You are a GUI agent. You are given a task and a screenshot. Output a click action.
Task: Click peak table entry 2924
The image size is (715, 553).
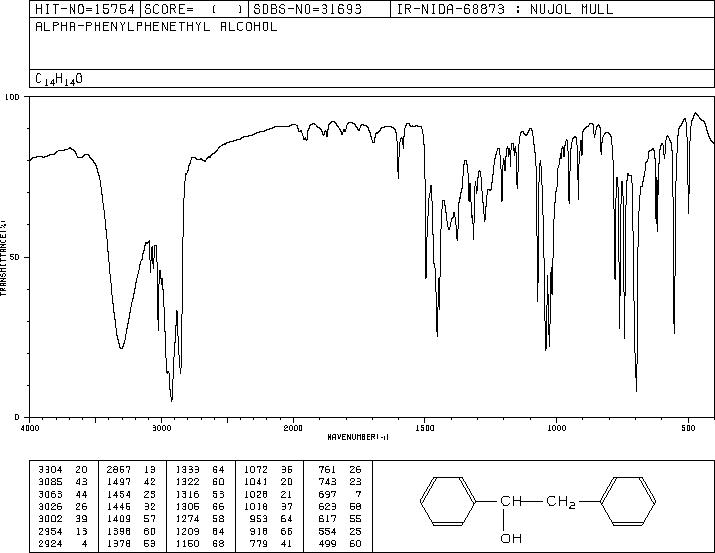coord(50,544)
